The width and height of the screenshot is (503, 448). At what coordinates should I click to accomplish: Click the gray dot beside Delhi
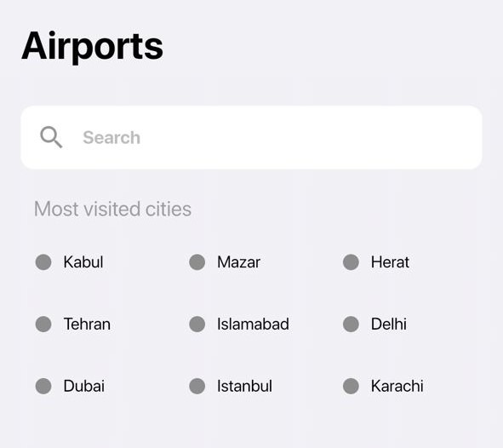click(351, 325)
